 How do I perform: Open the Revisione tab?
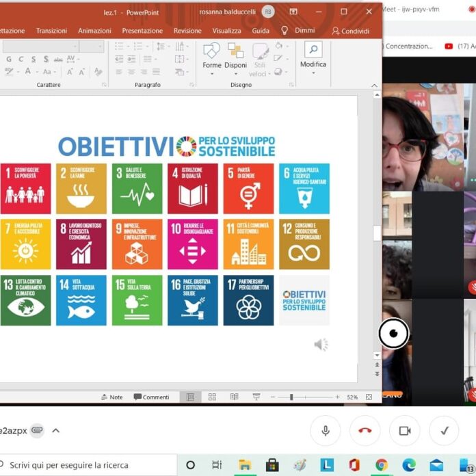coord(187,31)
